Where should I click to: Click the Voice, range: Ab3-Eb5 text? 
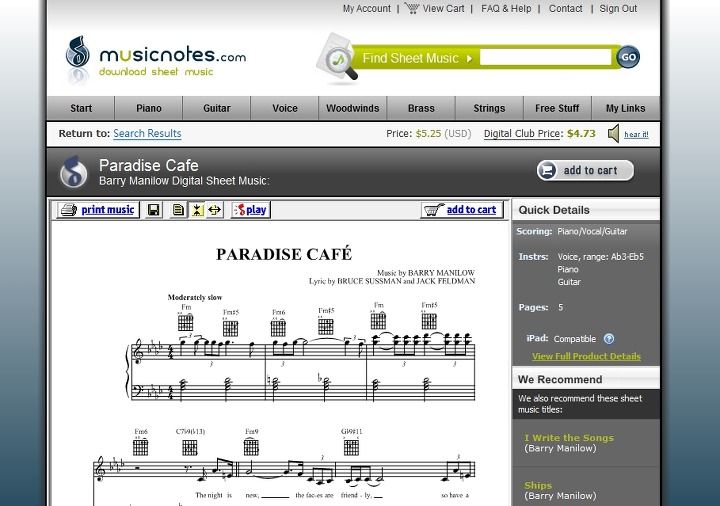601,257
